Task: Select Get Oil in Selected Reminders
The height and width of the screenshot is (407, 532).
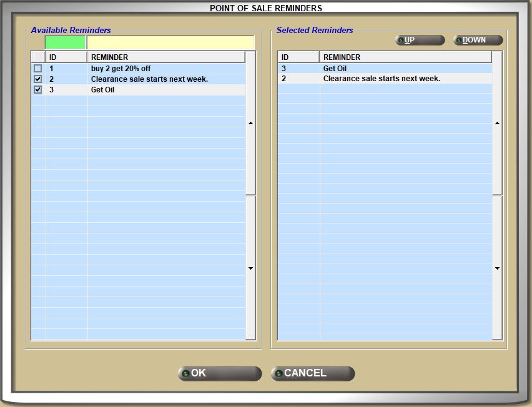Action: [x=335, y=69]
